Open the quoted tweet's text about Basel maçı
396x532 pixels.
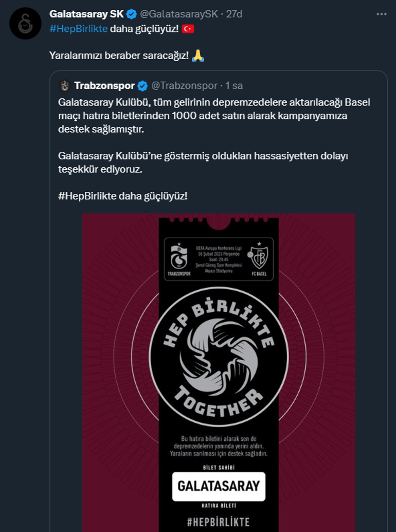coord(213,116)
